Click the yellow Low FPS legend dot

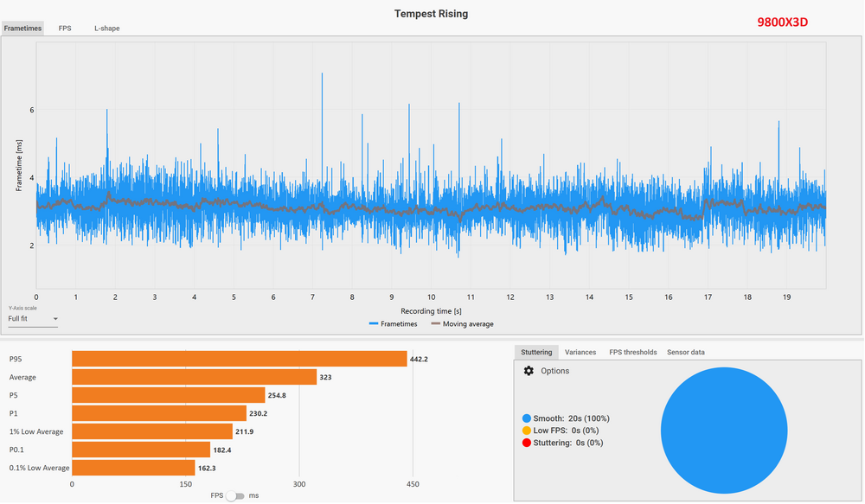click(x=527, y=431)
